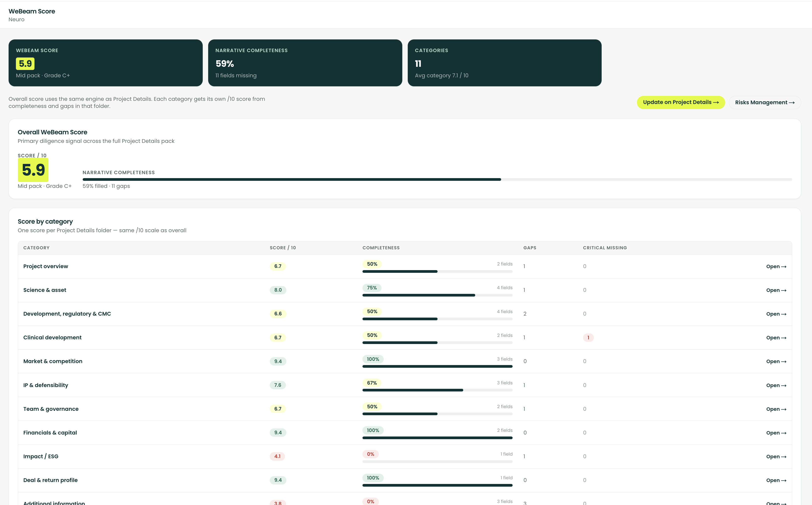
Task: Open the Deal & return profile category
Action: coord(776,480)
